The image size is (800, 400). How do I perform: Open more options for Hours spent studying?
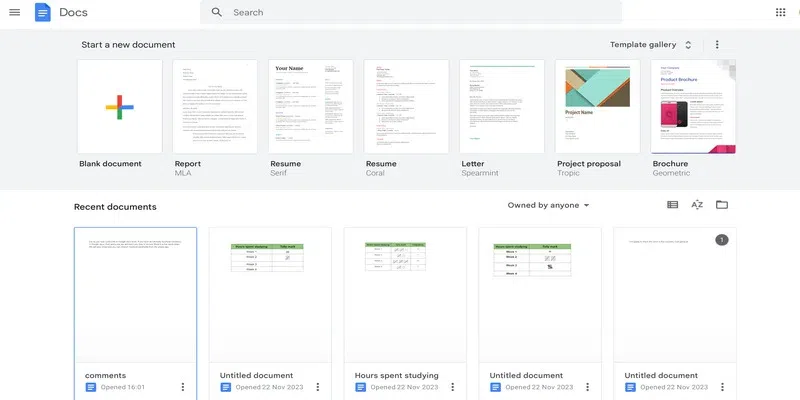[452, 387]
